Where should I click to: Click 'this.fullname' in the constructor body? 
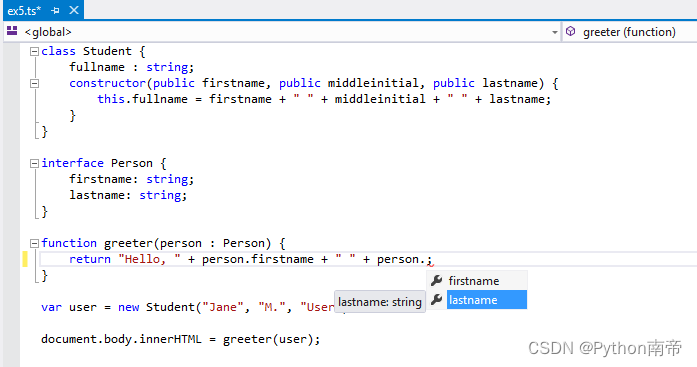142,99
